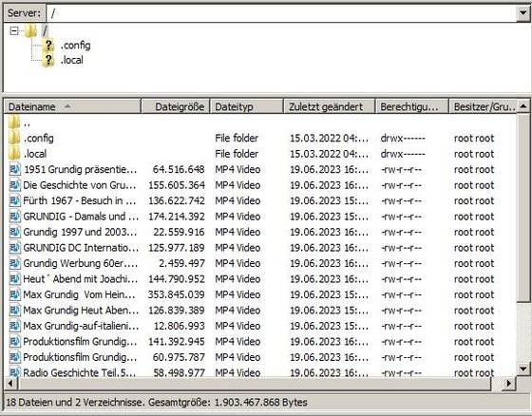The width and height of the screenshot is (532, 416).
Task: Click the parent directory '..' folder icon
Action: (14, 123)
